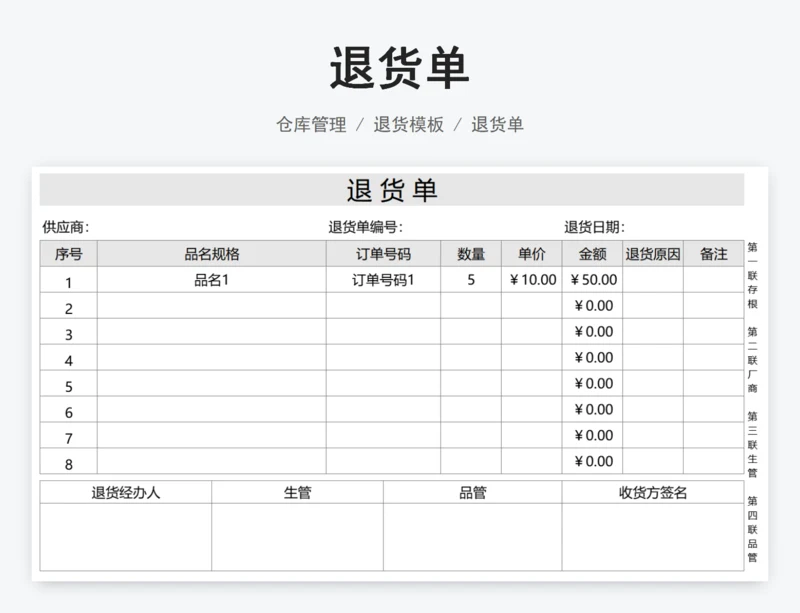Click the 仓库管理 breadcrumb text
The width and height of the screenshot is (800, 613).
311,125
